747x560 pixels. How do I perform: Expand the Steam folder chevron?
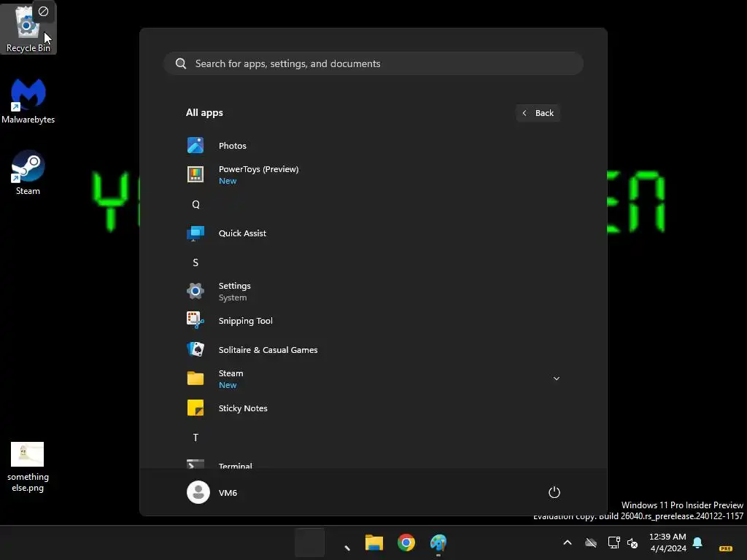click(x=556, y=378)
